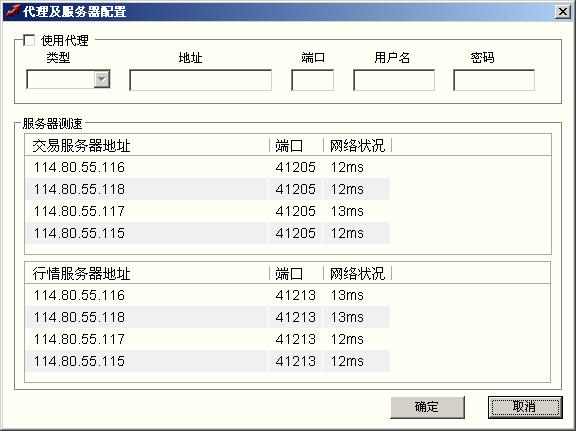Sort by 交易服务器地址 column header
This screenshot has height=431, width=576.
(147, 146)
